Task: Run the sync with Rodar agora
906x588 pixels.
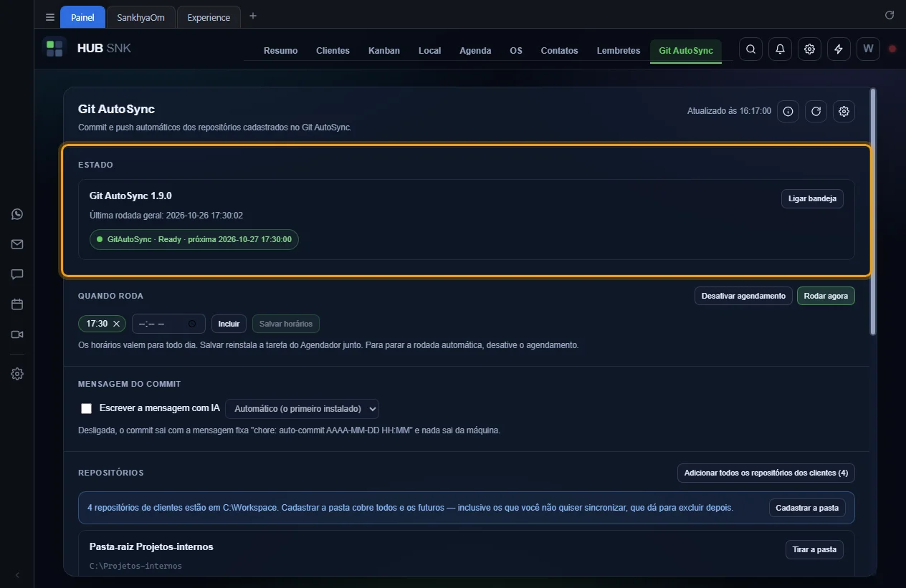Action: click(826, 296)
